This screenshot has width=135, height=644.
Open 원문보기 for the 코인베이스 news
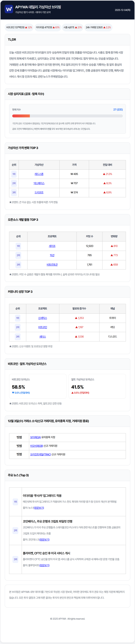pos(44,539)
